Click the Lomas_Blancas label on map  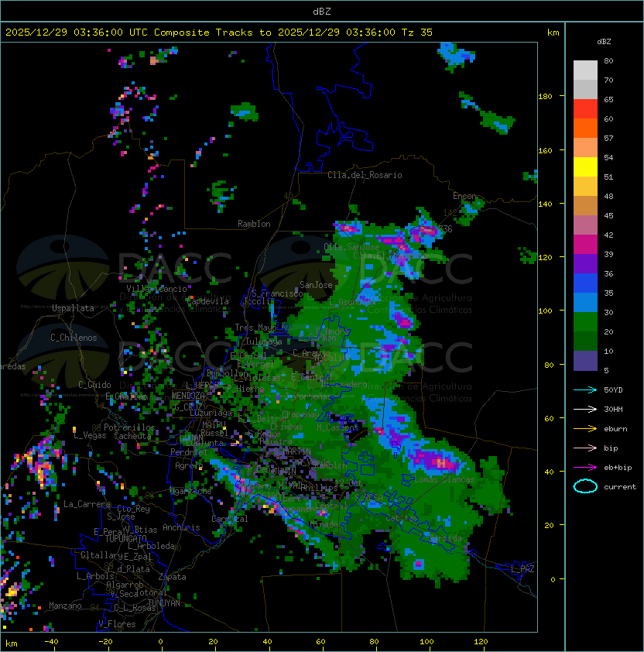pyautogui.click(x=444, y=479)
